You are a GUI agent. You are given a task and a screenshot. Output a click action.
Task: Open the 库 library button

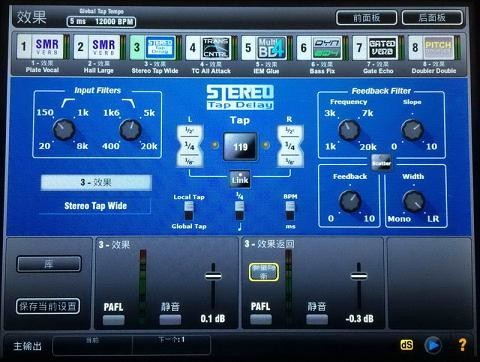tap(49, 264)
